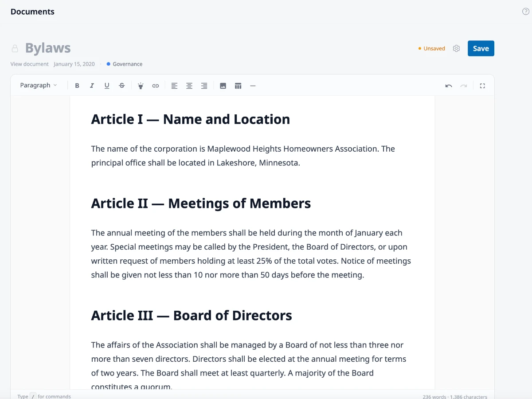Undo the last edit
The height and width of the screenshot is (399, 532).
point(449,86)
